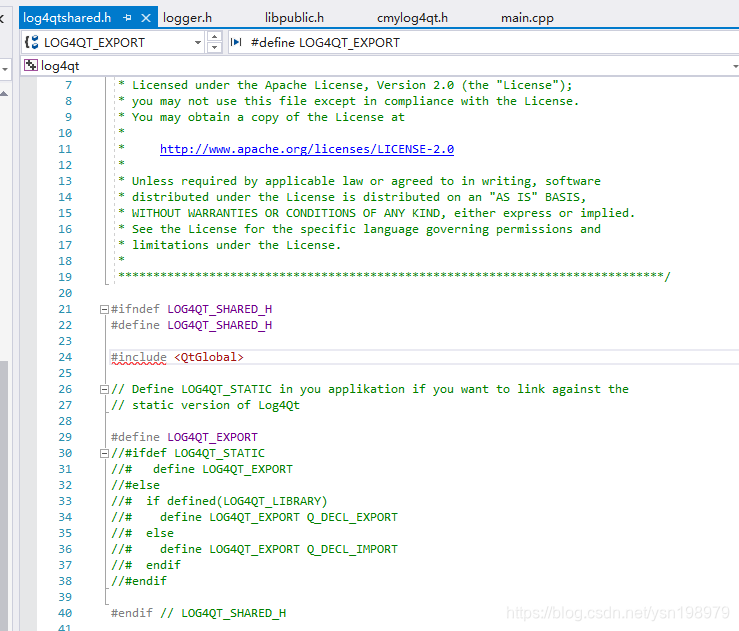Viewport: 739px width, 631px height.
Task: Click the up arrow of the navigation stepper
Action: point(214,37)
